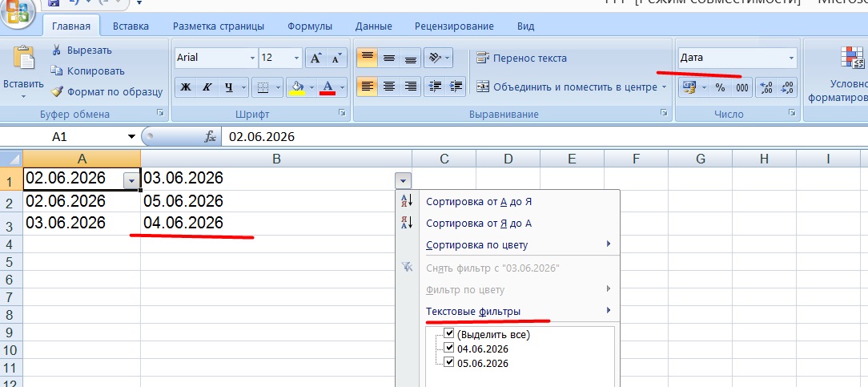This screenshot has height=387, width=868.
Task: Align cell text to the right
Action: [x=410, y=87]
